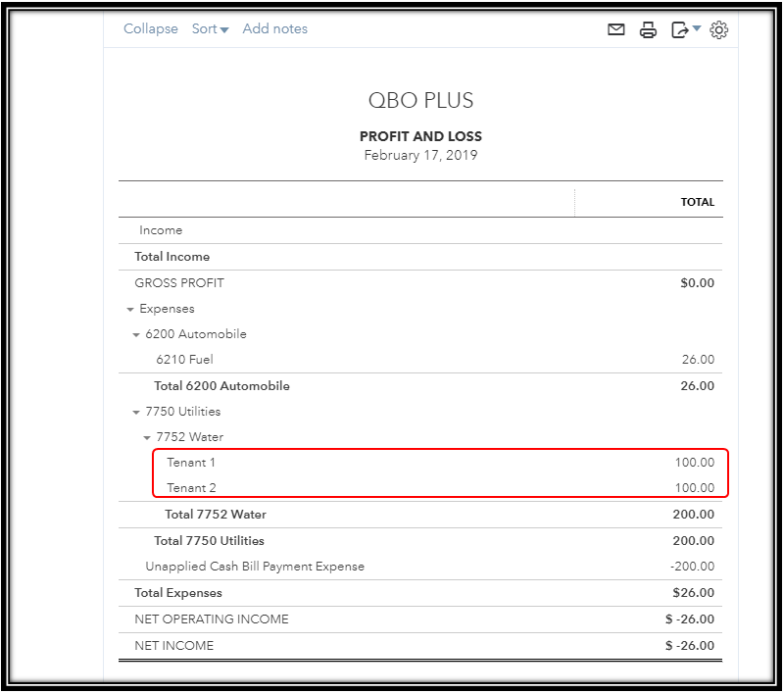Email the Profit and Loss report
This screenshot has height=693, width=784.
click(x=616, y=30)
